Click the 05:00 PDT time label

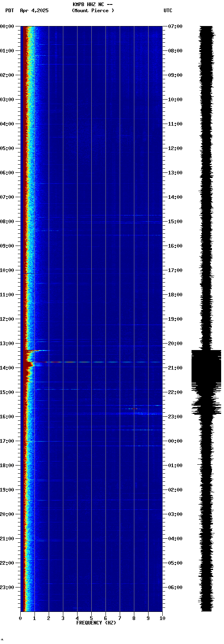point(7,148)
